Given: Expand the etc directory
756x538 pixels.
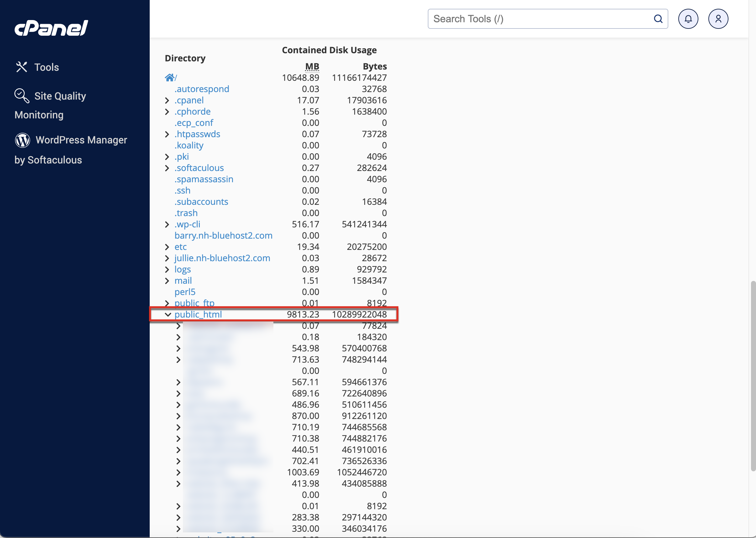Looking at the screenshot, I should [x=167, y=247].
